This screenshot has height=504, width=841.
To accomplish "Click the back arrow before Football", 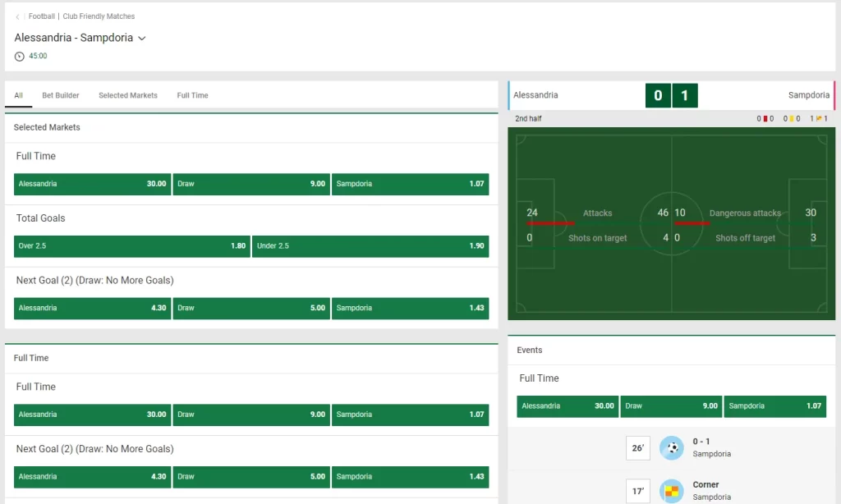I will pyautogui.click(x=18, y=16).
